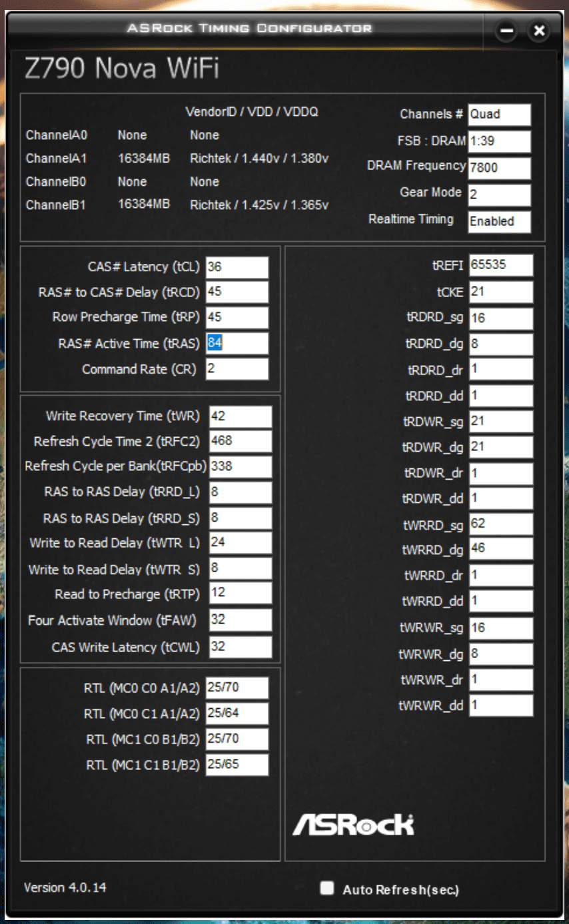
Task: Click the tRDRD_sg value field
Action: click(x=501, y=318)
